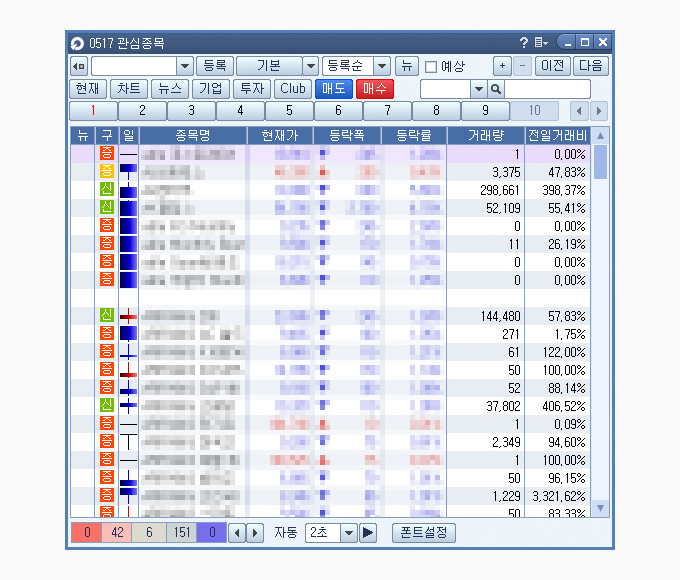The image size is (680, 580).
Task: Click the gray 151 count cell
Action: (x=182, y=533)
